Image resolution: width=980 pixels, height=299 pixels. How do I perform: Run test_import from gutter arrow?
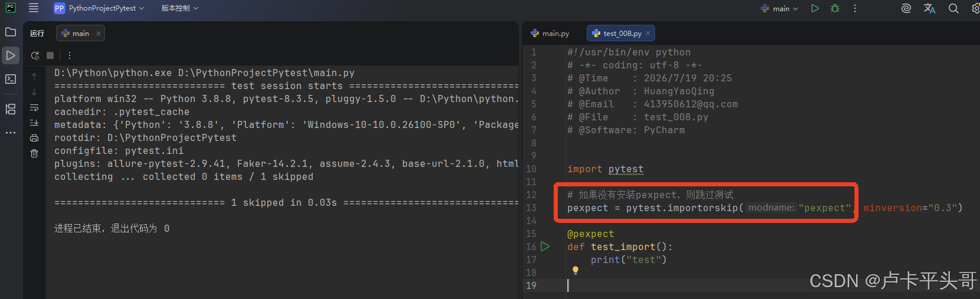click(545, 247)
